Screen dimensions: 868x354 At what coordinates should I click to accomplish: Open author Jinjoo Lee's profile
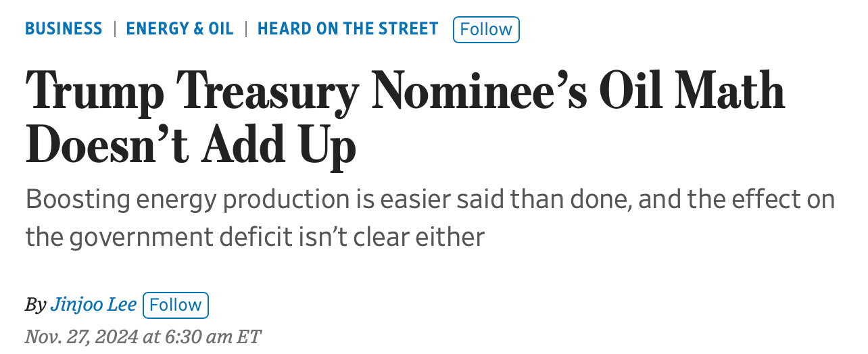point(93,305)
